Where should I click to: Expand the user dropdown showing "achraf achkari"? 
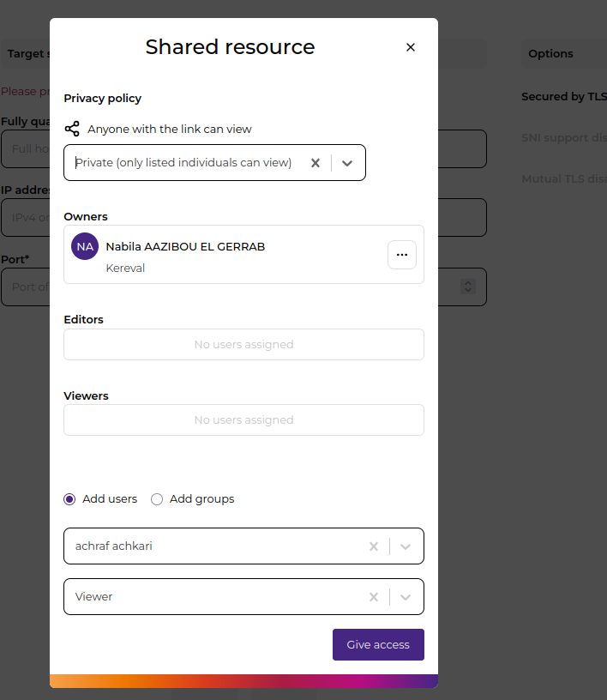(x=405, y=546)
